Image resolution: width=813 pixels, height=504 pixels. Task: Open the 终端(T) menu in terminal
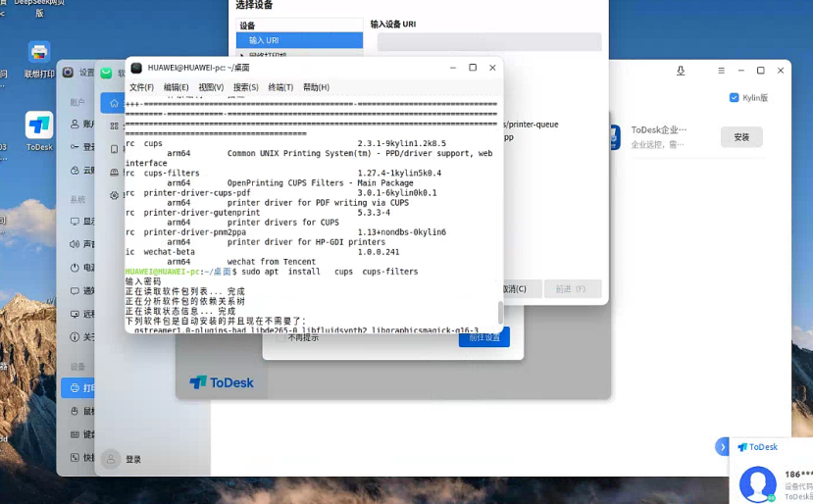coord(280,87)
